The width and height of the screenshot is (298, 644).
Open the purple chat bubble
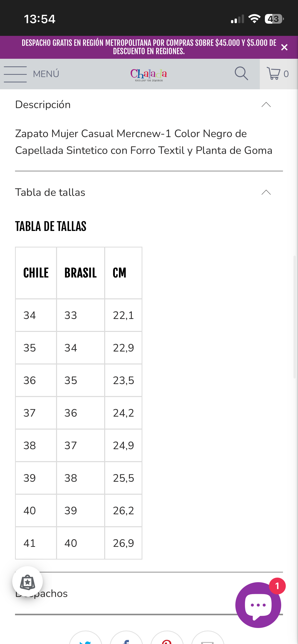point(258,605)
